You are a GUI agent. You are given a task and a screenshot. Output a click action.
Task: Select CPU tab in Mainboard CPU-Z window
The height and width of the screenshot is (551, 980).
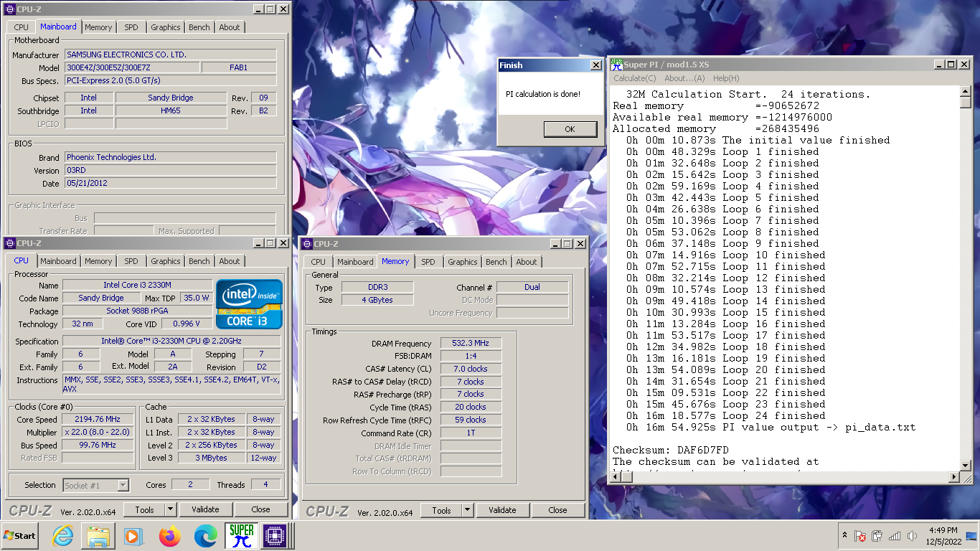22,27
